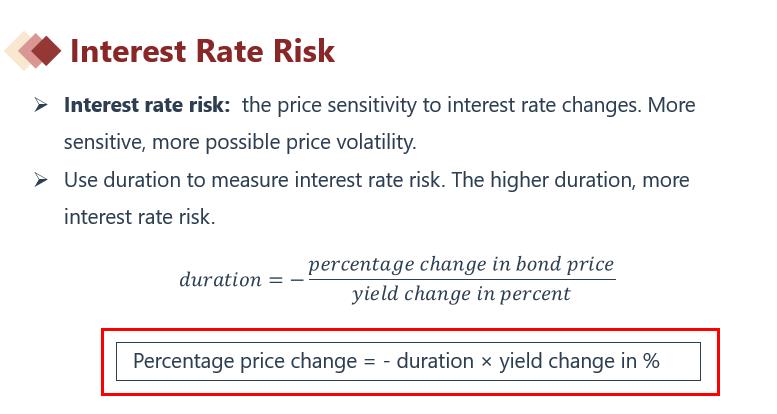Click the numerator 'percentage change in bond price'
The image size is (777, 414).
point(461,264)
